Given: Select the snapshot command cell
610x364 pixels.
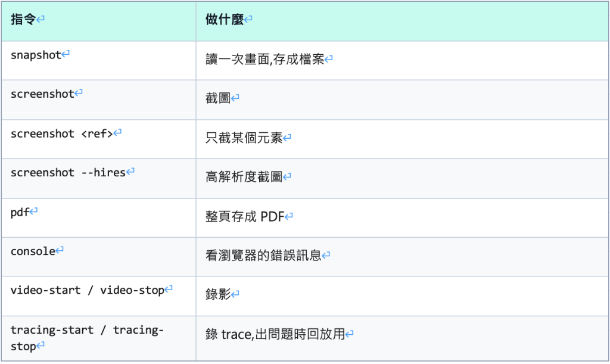Looking at the screenshot, I should [x=98, y=61].
